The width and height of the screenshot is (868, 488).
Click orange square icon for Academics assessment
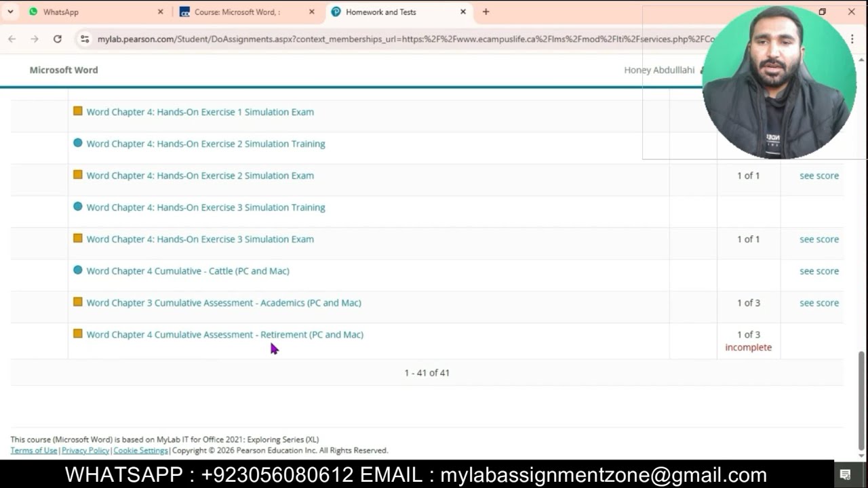tap(78, 302)
